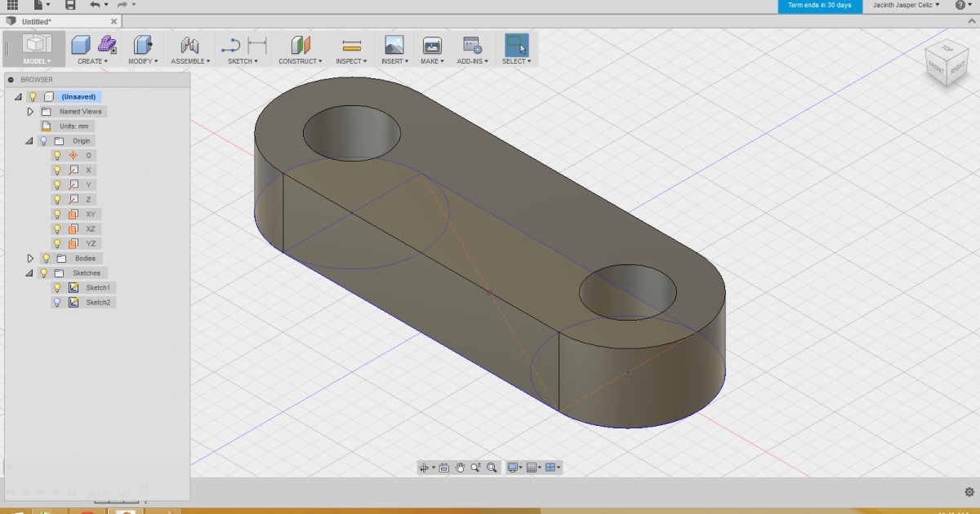Hide Sketch1 using its lightbulb
Viewport: 980px width, 514px height.
[57, 288]
